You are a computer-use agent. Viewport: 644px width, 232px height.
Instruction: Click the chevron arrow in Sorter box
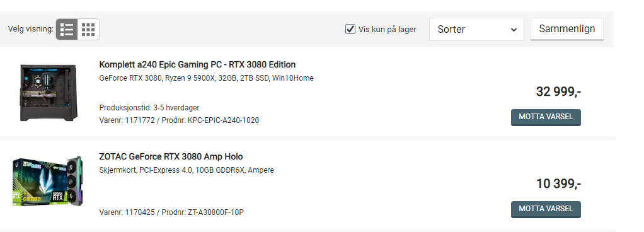514,30
